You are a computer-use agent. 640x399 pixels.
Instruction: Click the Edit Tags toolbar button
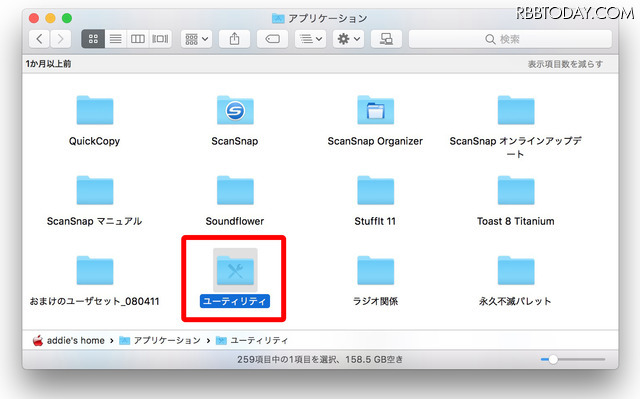[272, 39]
